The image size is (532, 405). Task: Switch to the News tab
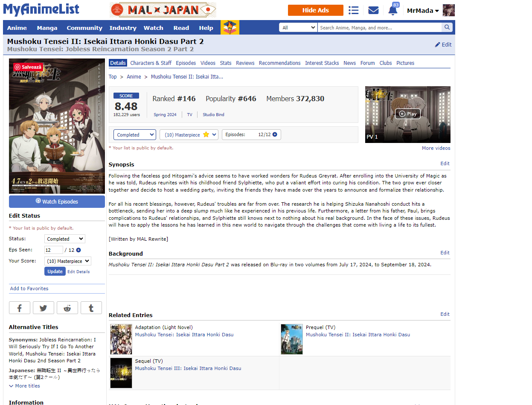349,63
